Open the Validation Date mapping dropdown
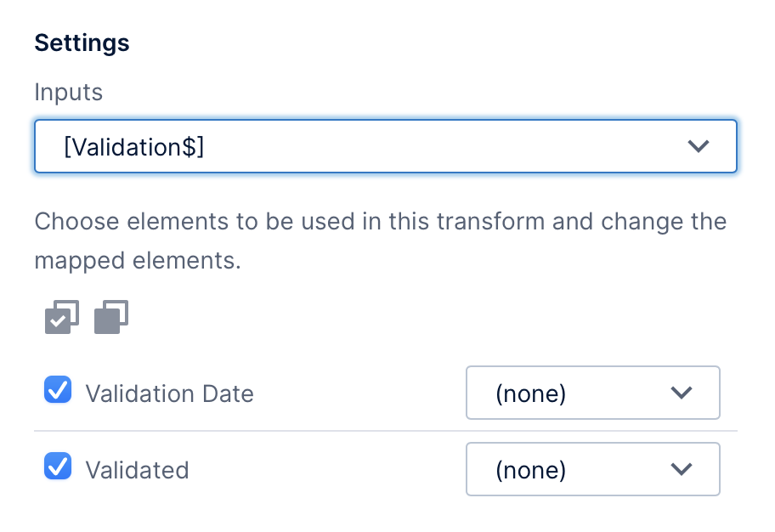The width and height of the screenshot is (775, 532). click(592, 393)
